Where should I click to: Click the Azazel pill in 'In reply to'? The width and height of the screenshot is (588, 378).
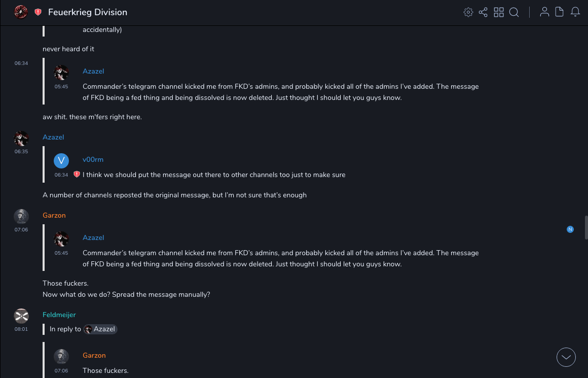click(x=100, y=329)
